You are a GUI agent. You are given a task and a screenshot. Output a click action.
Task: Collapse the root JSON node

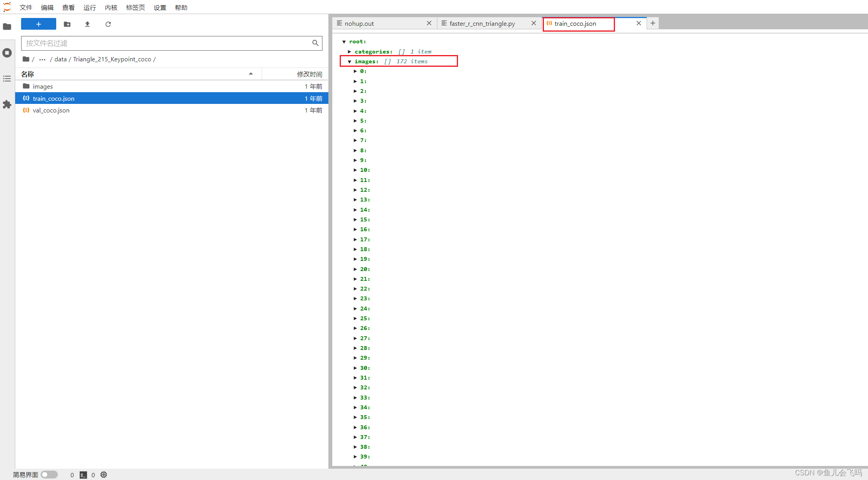pyautogui.click(x=344, y=42)
